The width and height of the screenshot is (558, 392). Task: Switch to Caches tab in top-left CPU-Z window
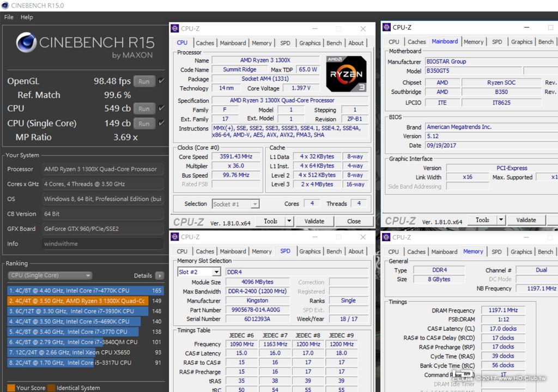205,43
